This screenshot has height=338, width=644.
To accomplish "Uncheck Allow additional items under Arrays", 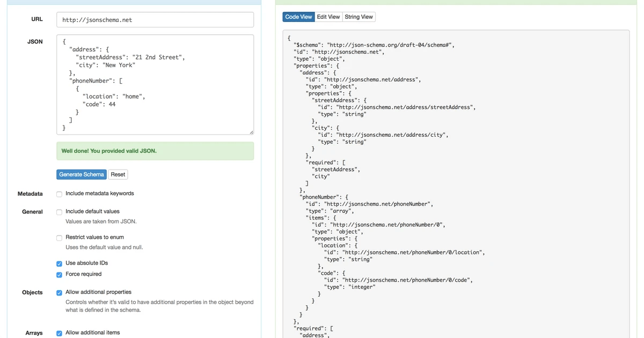I will point(59,333).
